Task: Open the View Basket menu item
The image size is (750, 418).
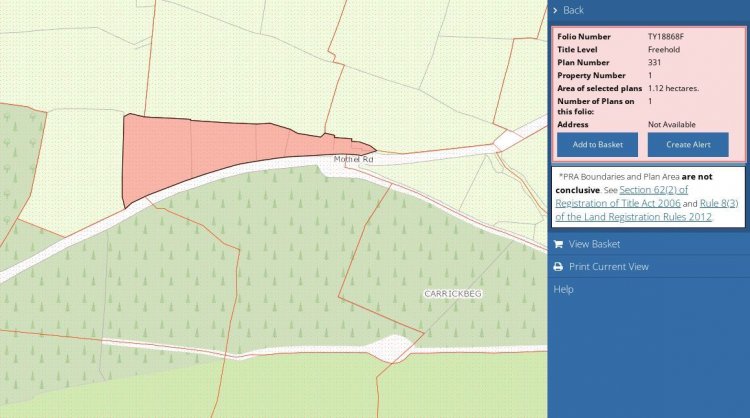Action: pos(594,244)
